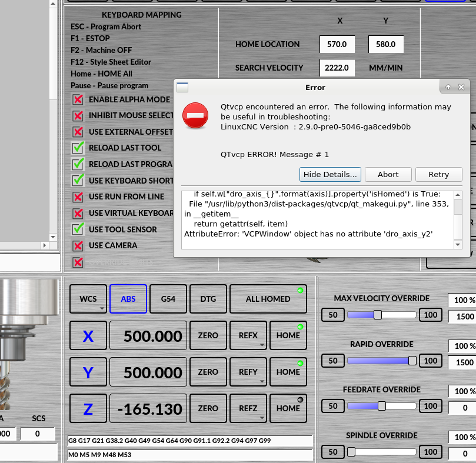Set Spindle Override to 100
The image size is (476, 463).
pos(431,452)
